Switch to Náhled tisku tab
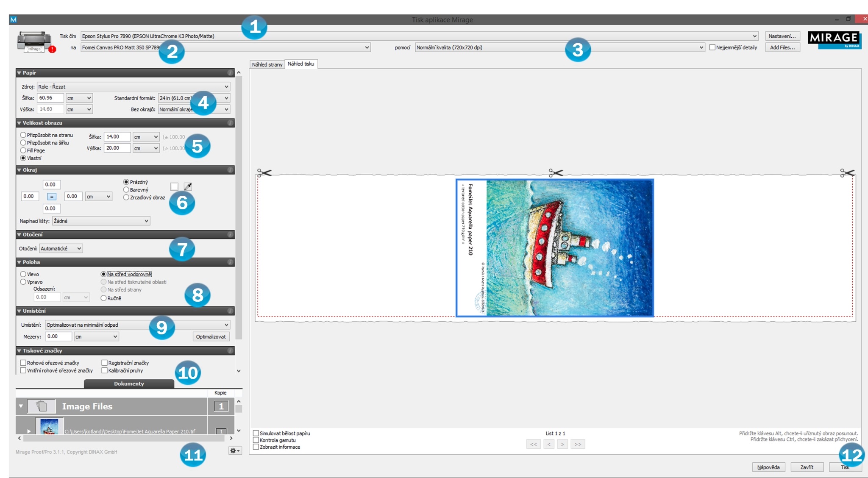This screenshot has height=478, width=868. point(301,64)
